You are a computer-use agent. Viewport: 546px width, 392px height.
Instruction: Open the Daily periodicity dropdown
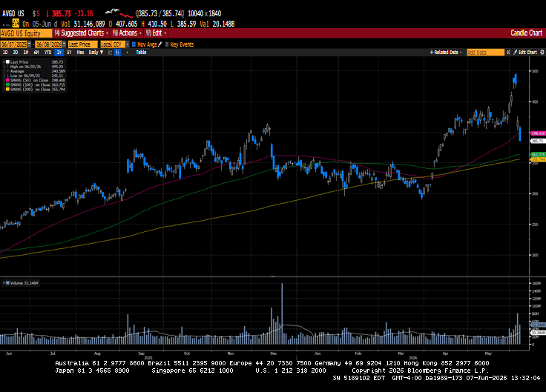click(x=96, y=52)
